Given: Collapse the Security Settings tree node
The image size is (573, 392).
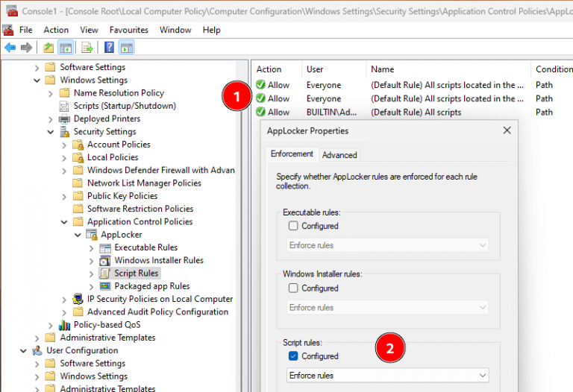Looking at the screenshot, I should click(x=51, y=132).
